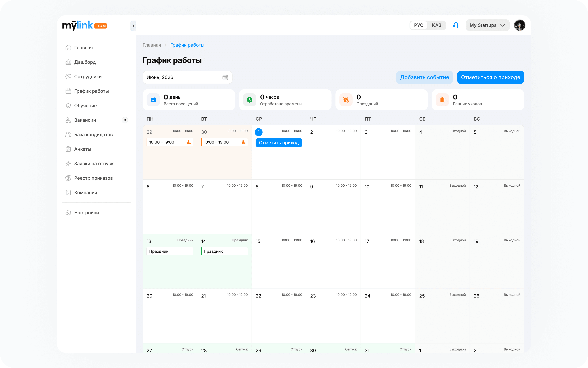Image resolution: width=588 pixels, height=368 pixels.
Task: Click the Всего посещений stat card text
Action: (x=181, y=104)
